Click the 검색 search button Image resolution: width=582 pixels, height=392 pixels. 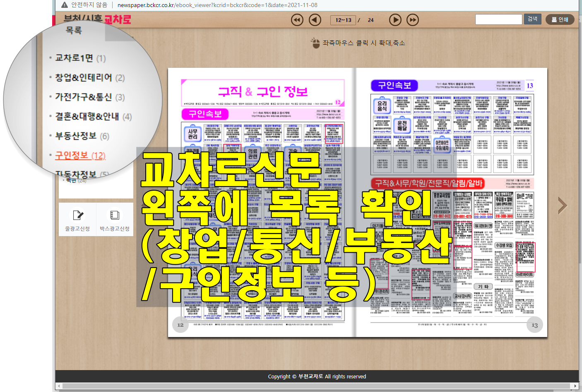tap(532, 19)
